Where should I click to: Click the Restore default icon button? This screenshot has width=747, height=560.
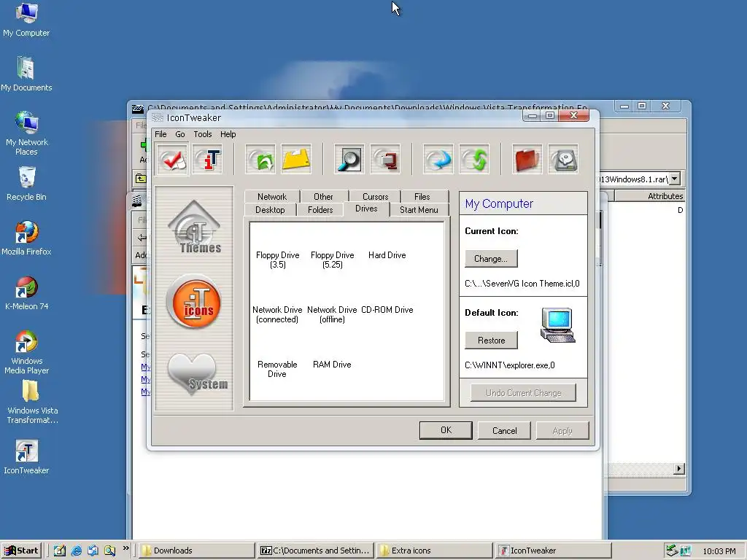click(x=491, y=340)
